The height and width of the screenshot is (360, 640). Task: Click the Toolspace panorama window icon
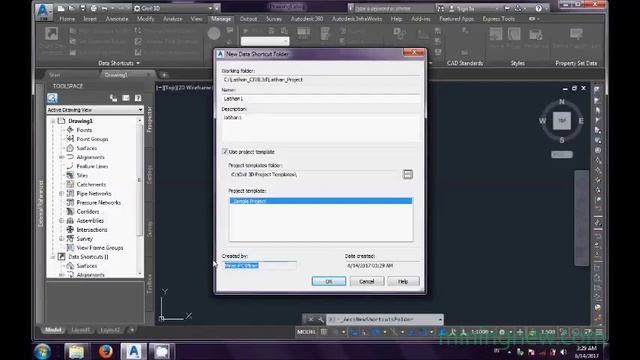point(126,98)
